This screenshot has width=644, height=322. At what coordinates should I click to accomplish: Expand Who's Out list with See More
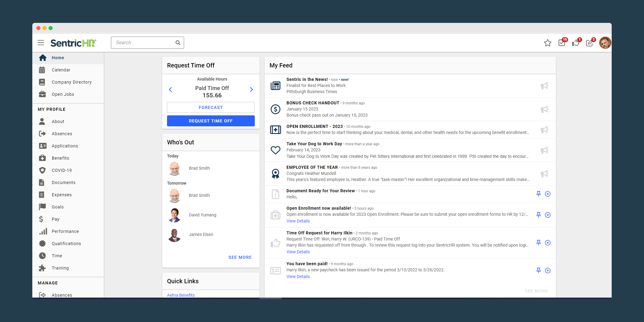pyautogui.click(x=240, y=257)
